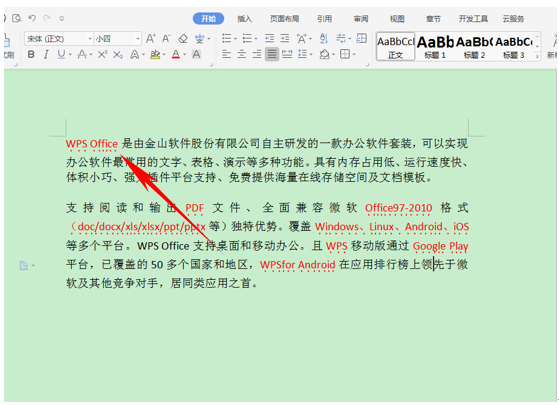559x405 pixels.
Task: Apply superscript to selected text
Action: 102,55
